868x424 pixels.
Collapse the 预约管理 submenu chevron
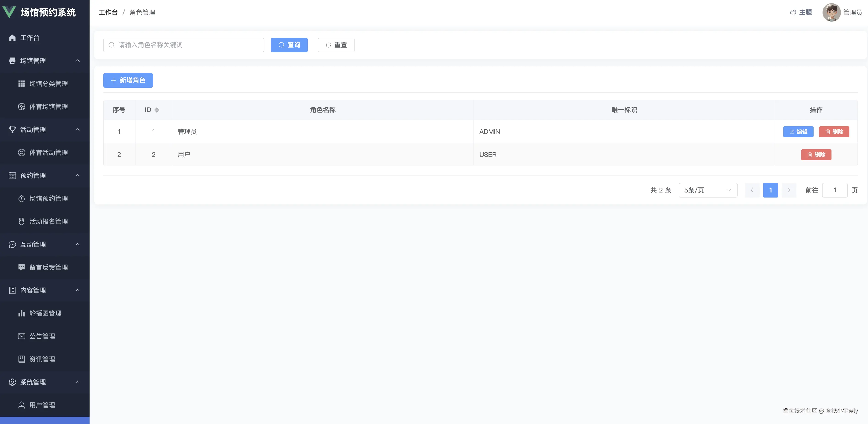click(x=78, y=176)
